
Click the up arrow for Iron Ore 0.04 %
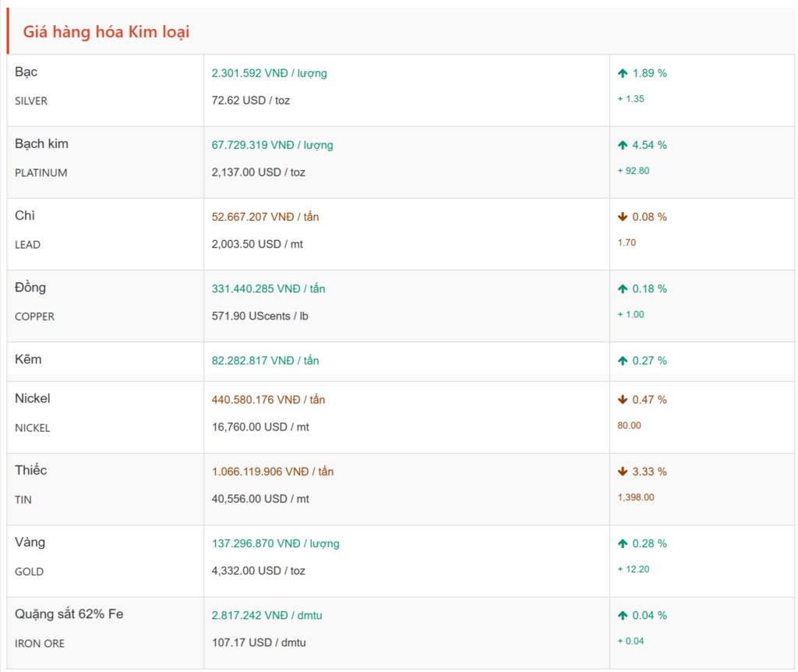(623, 615)
